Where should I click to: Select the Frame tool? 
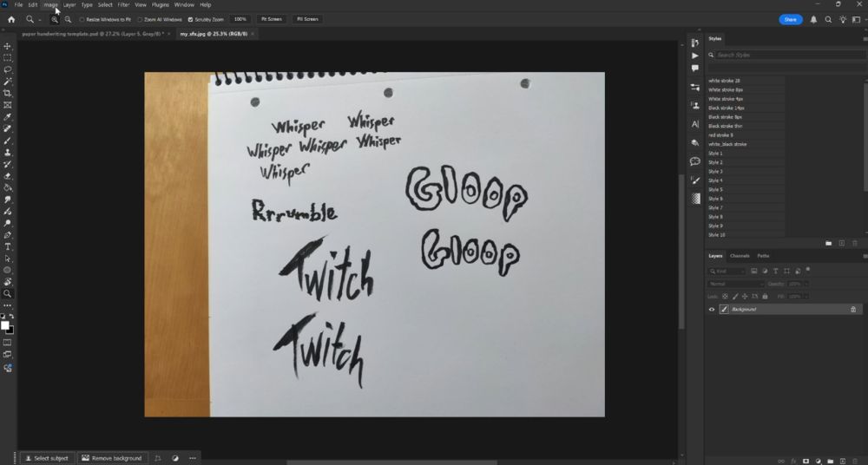point(8,105)
